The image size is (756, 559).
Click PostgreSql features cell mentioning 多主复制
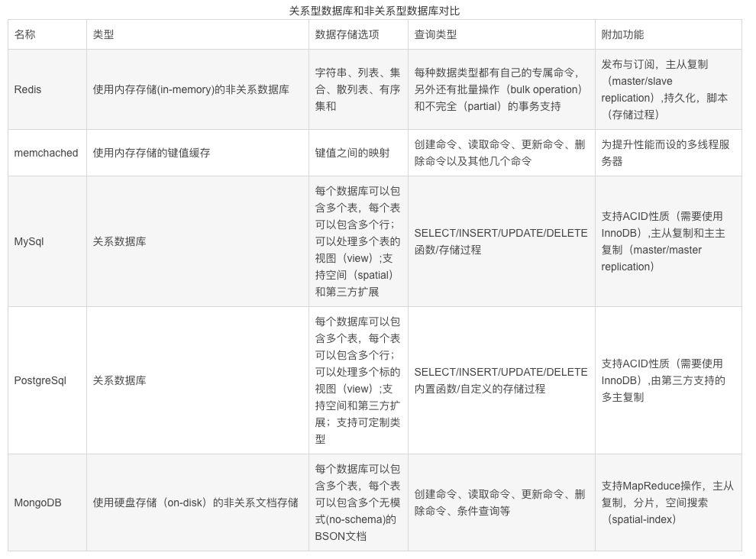[x=668, y=380]
